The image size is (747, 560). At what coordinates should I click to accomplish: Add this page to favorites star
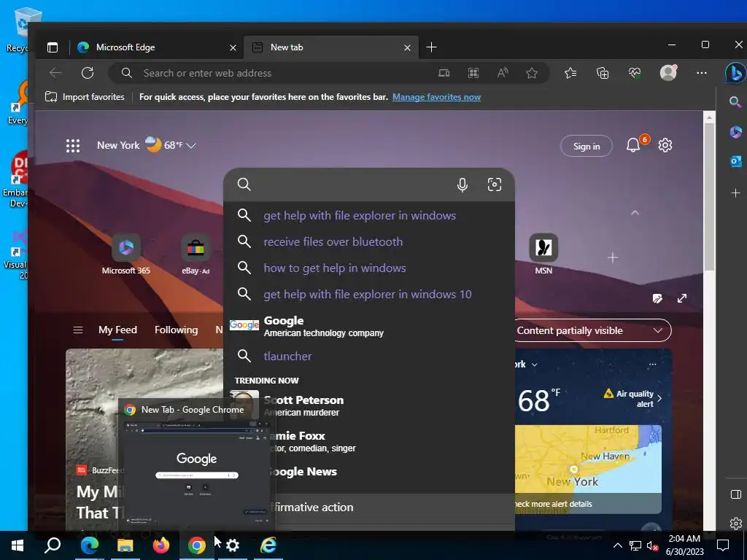coord(532,73)
